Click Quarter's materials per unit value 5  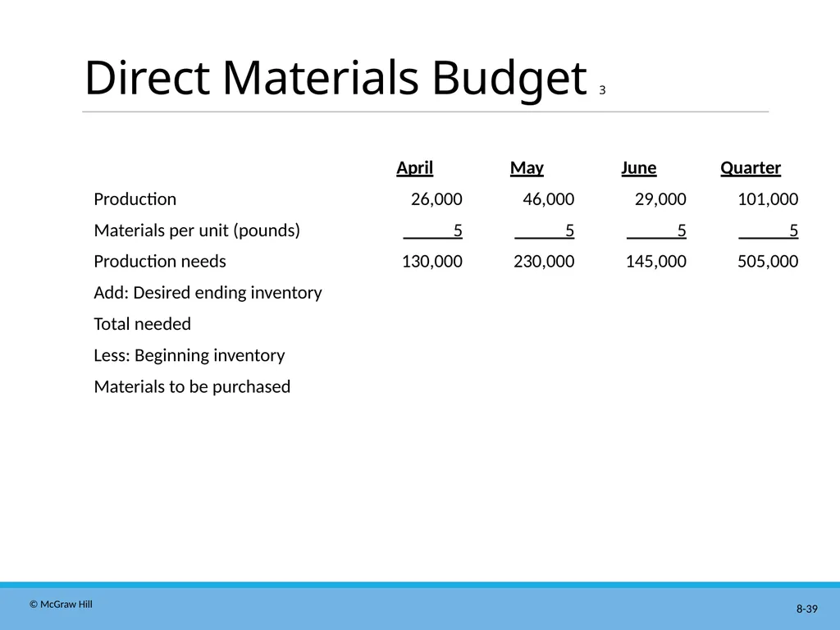click(x=793, y=231)
